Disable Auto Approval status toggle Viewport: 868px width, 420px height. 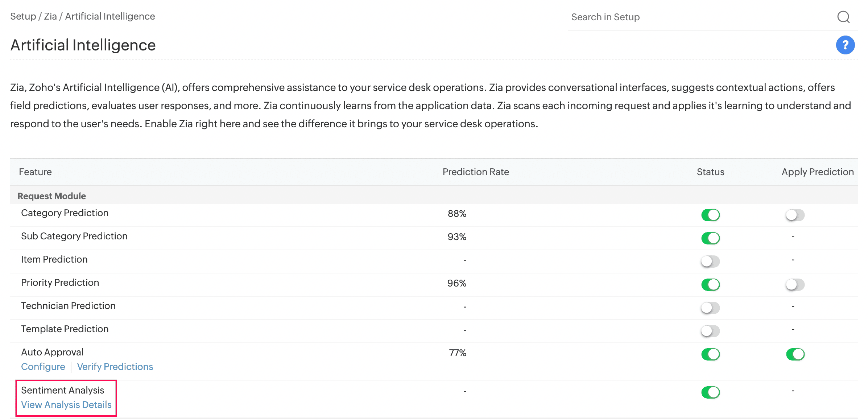(x=710, y=354)
